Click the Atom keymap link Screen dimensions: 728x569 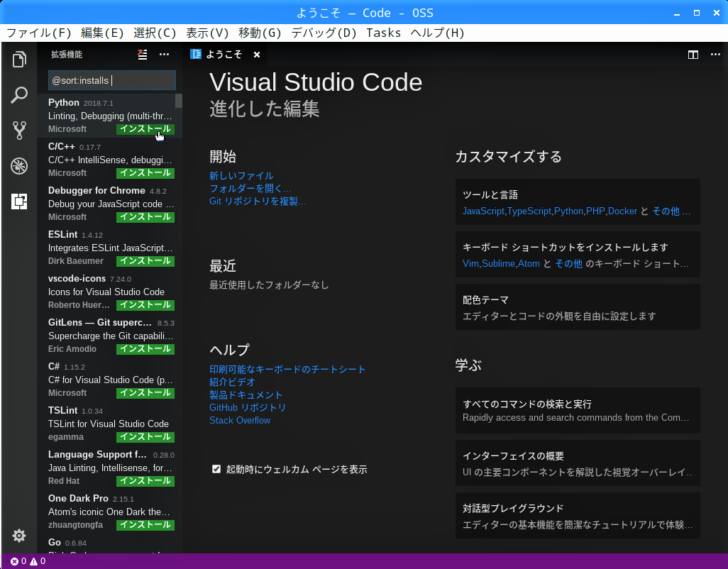pos(529,264)
